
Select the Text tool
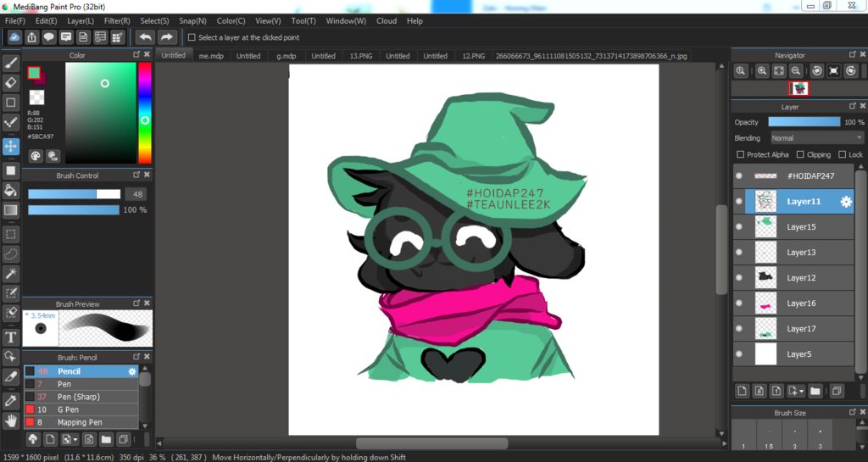10,337
